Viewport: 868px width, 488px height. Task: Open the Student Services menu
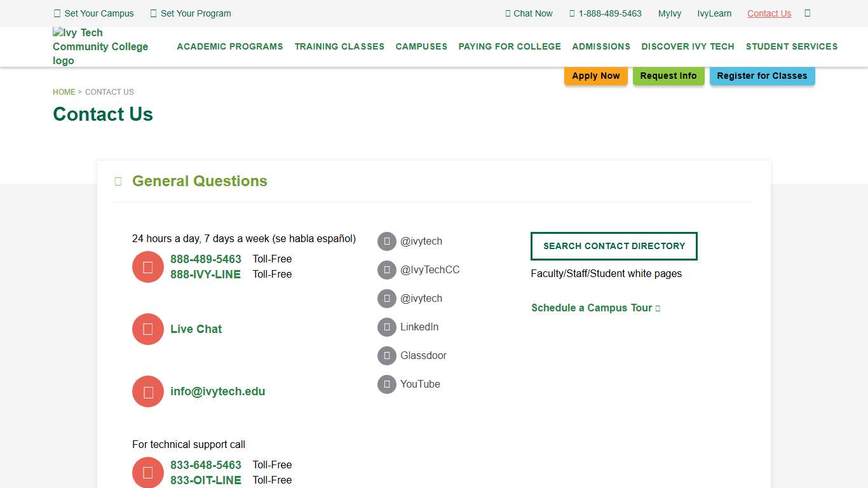click(x=791, y=46)
